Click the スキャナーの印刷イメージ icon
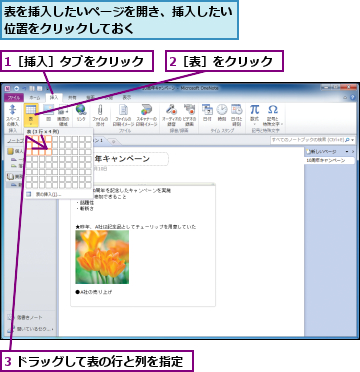The width and height of the screenshot is (360, 372). pos(146,110)
